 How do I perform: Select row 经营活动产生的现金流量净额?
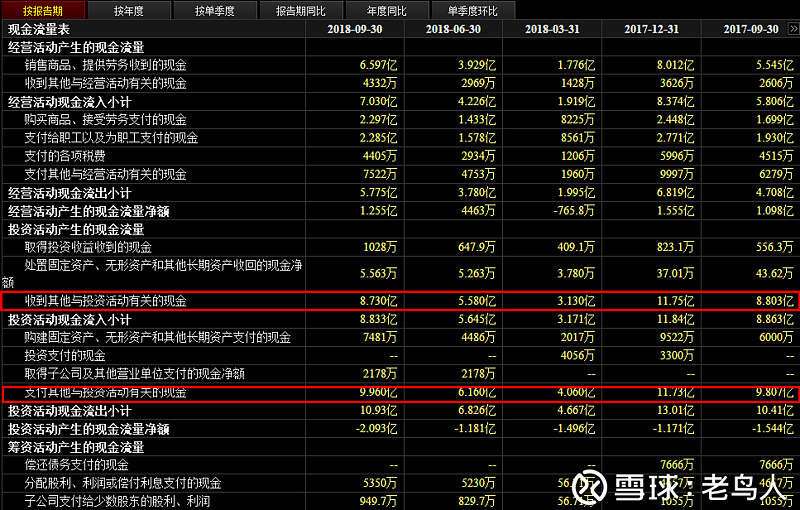pos(400,211)
